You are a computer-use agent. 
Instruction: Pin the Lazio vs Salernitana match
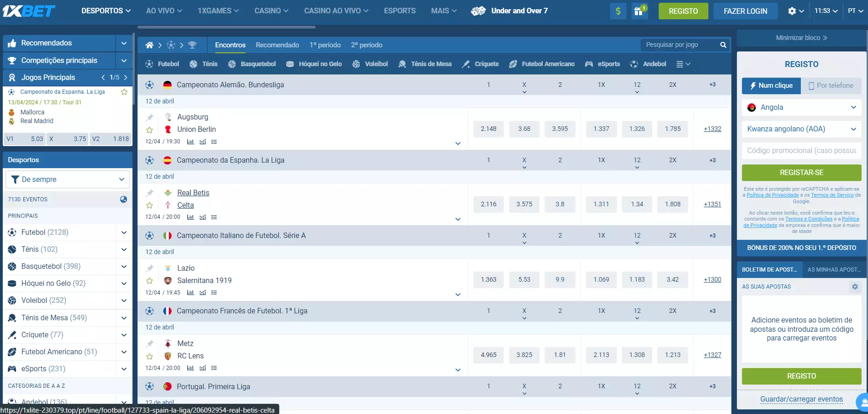(149, 268)
